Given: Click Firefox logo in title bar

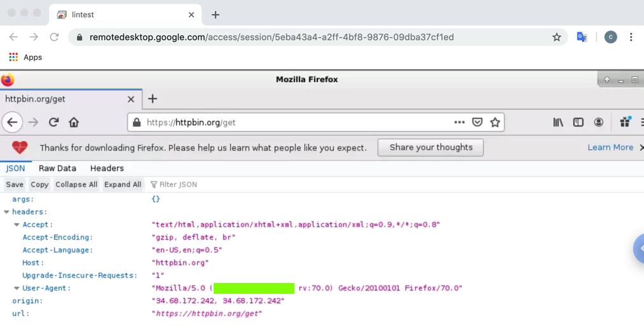Looking at the screenshot, I should [8, 80].
